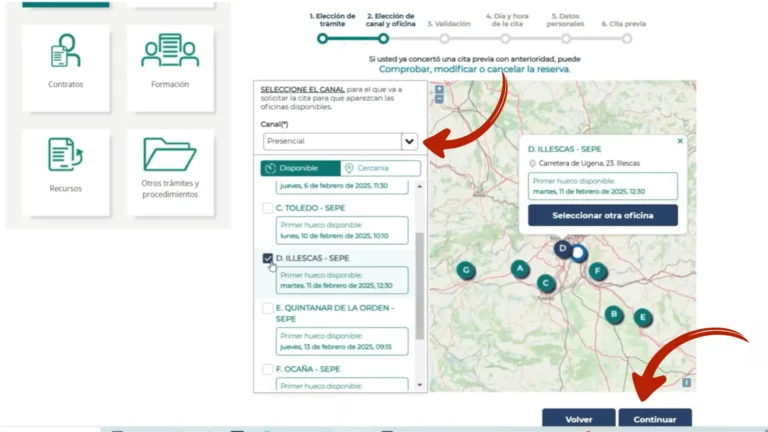The image size is (768, 432).
Task: Zoom in on the map
Action: [x=439, y=90]
